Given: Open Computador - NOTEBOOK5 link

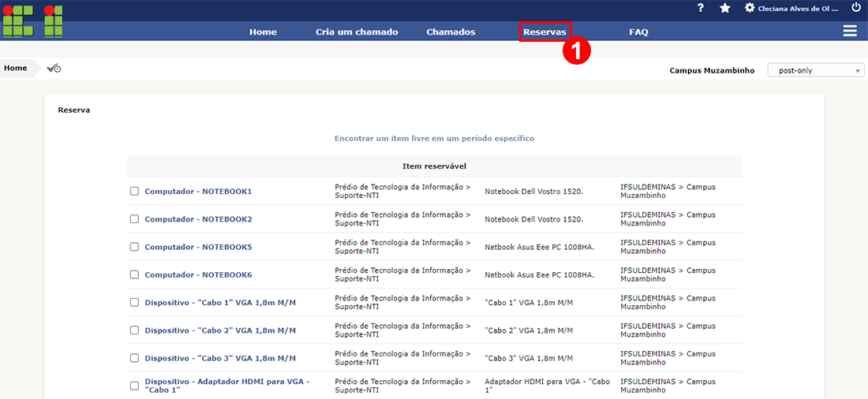Looking at the screenshot, I should (x=198, y=247).
